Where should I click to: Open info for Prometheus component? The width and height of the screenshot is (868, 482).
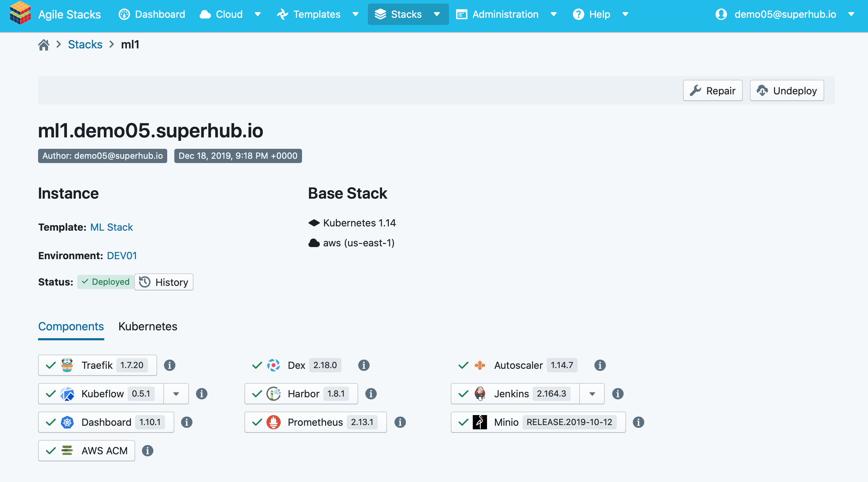click(400, 422)
